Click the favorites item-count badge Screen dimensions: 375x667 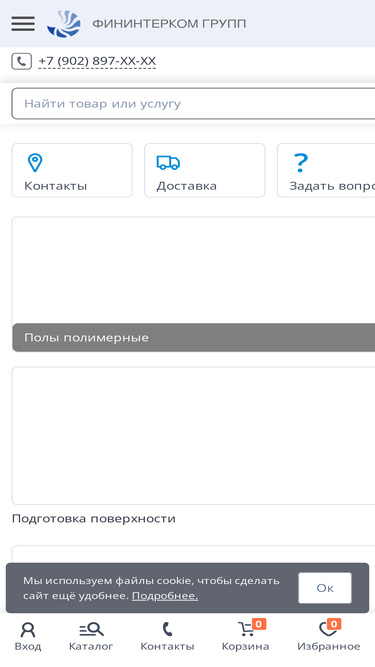click(334, 624)
